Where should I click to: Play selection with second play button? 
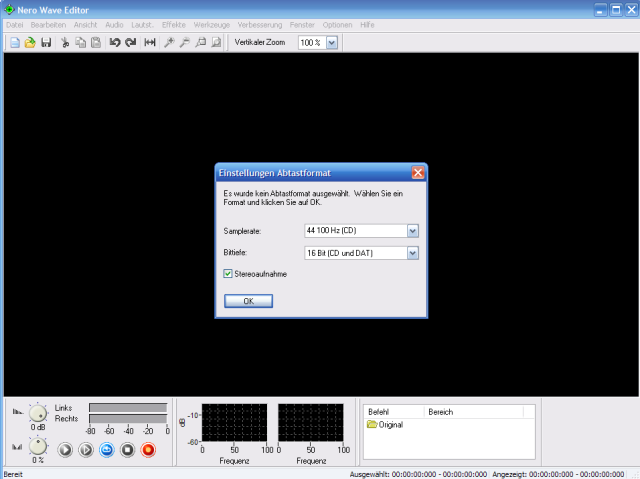point(86,450)
